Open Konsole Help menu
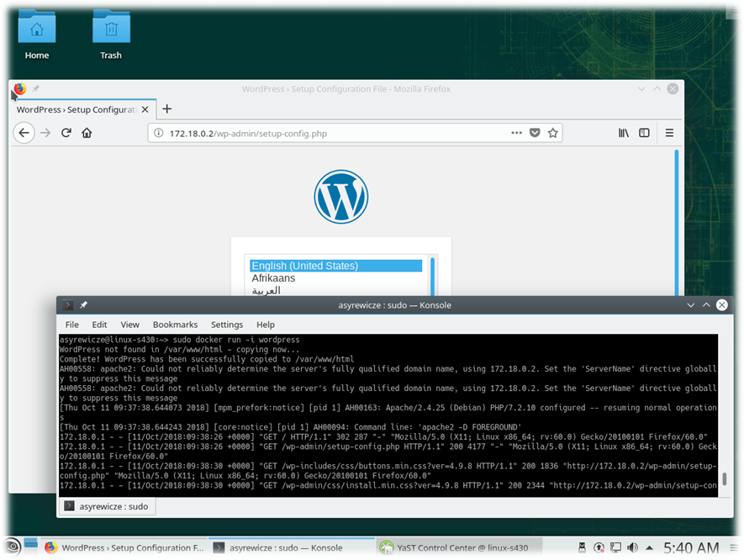The width and height of the screenshot is (744, 560). pos(266,325)
